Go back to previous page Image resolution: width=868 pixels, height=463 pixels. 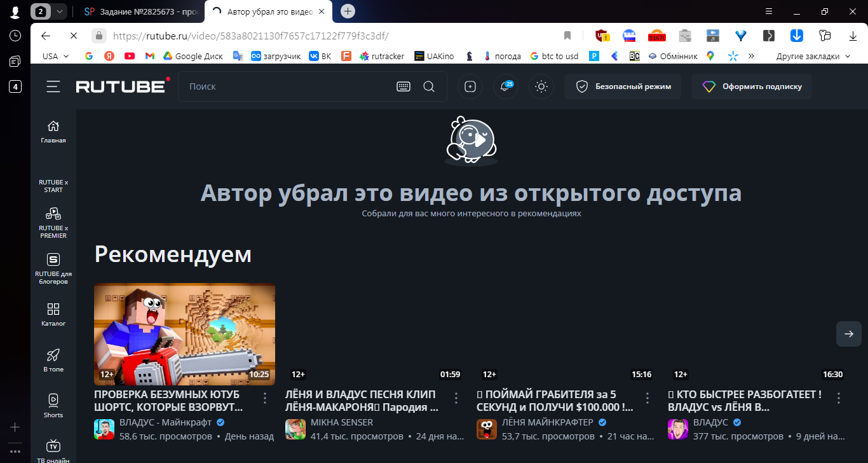[x=46, y=36]
